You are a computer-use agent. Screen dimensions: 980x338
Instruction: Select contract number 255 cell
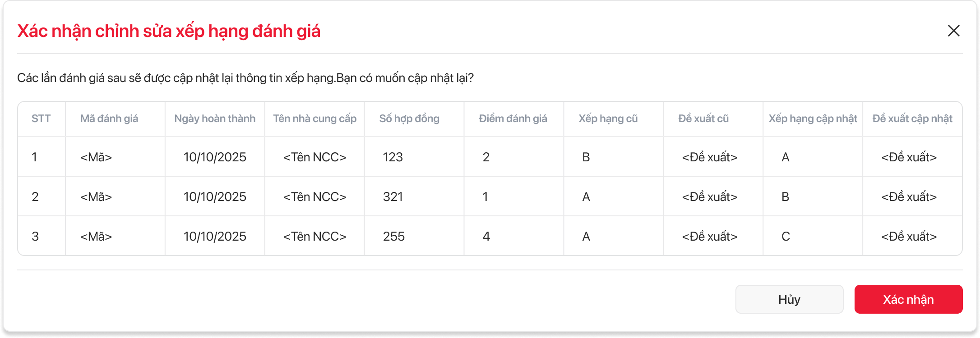tap(394, 236)
